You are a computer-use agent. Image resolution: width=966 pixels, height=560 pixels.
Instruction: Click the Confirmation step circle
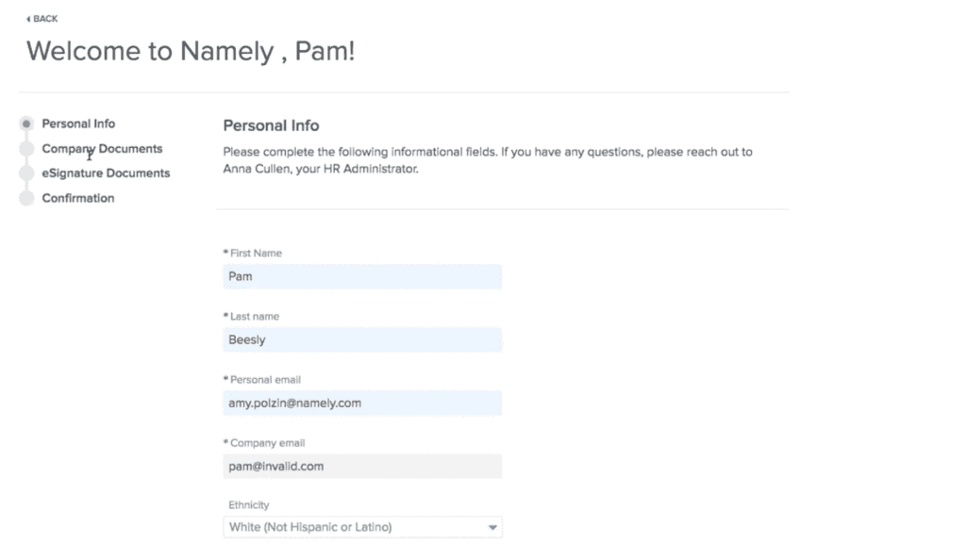coord(26,198)
